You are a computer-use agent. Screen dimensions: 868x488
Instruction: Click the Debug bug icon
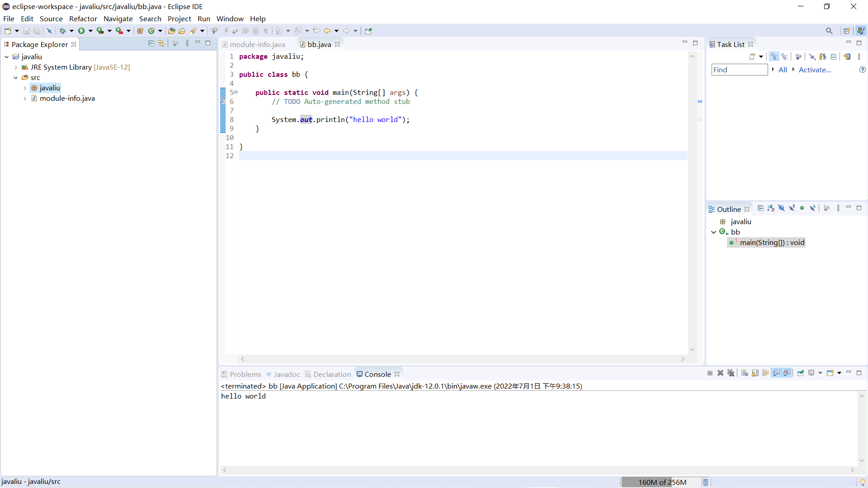63,31
